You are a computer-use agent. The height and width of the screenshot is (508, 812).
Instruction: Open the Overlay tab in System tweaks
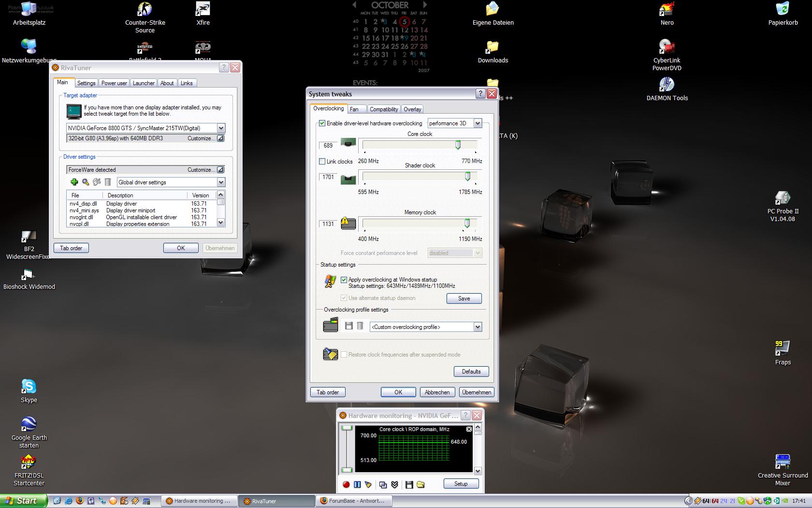412,109
